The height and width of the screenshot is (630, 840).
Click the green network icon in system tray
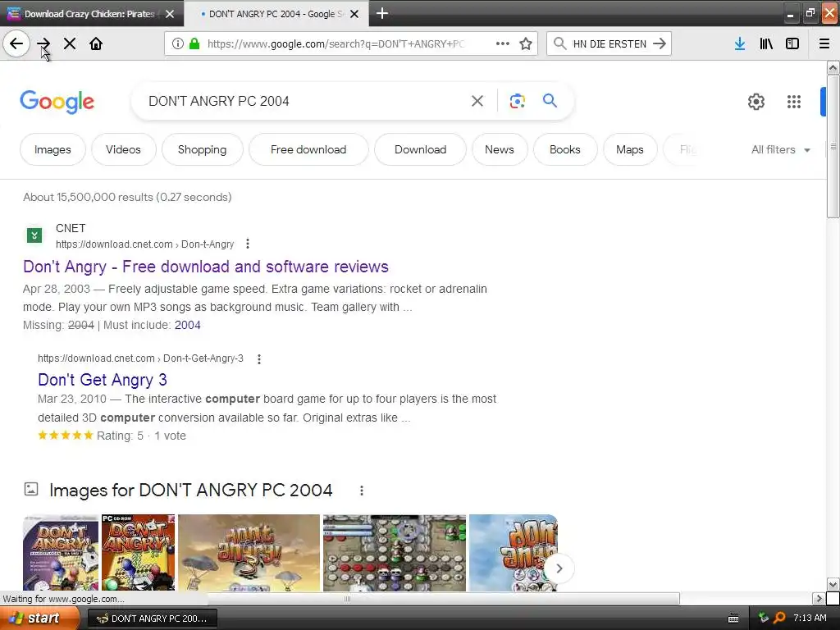click(764, 618)
